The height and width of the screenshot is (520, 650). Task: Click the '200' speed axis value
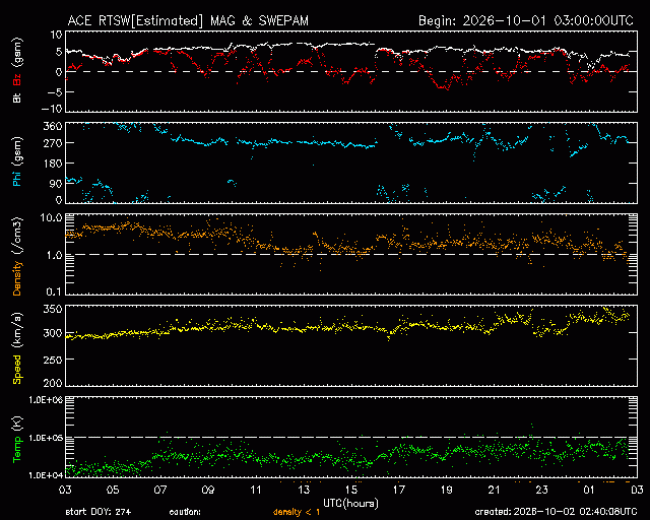(x=52, y=382)
